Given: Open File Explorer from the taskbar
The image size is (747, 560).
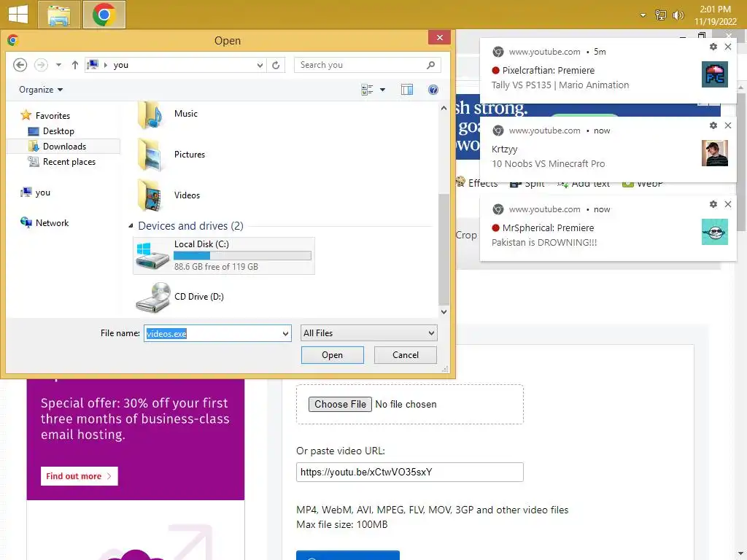Looking at the screenshot, I should coord(58,15).
